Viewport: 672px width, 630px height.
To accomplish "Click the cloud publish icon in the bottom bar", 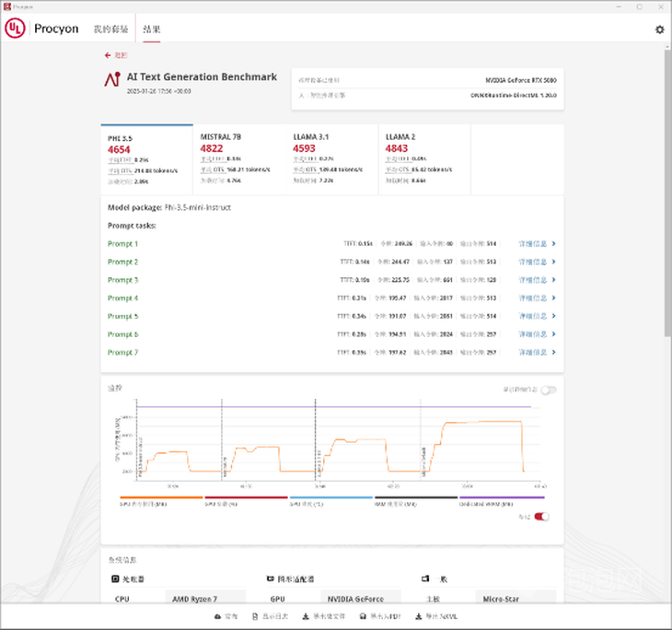I will coord(215,615).
